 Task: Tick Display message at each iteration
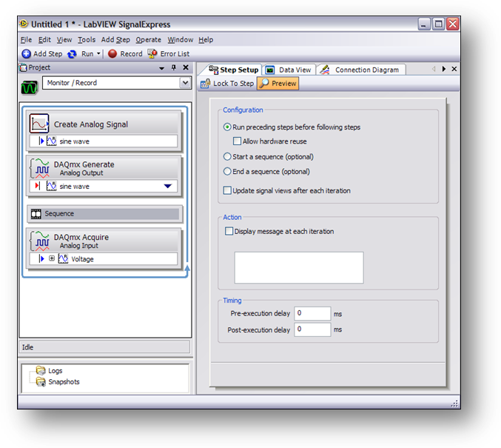[x=229, y=232]
